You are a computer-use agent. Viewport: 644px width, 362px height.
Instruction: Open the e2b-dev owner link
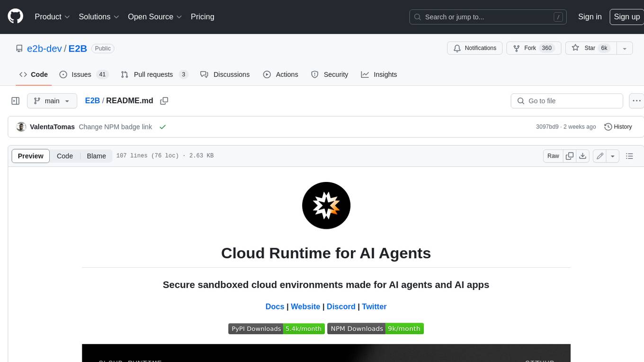[x=44, y=48]
